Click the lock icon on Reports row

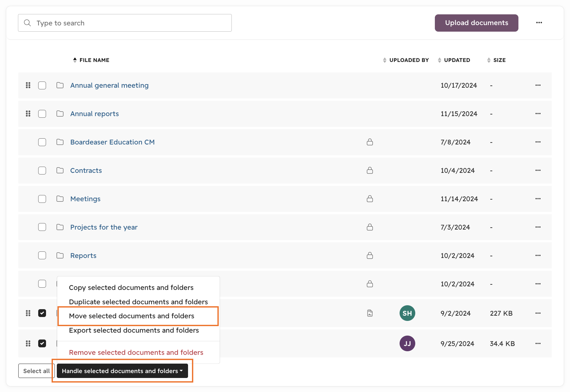click(x=370, y=255)
